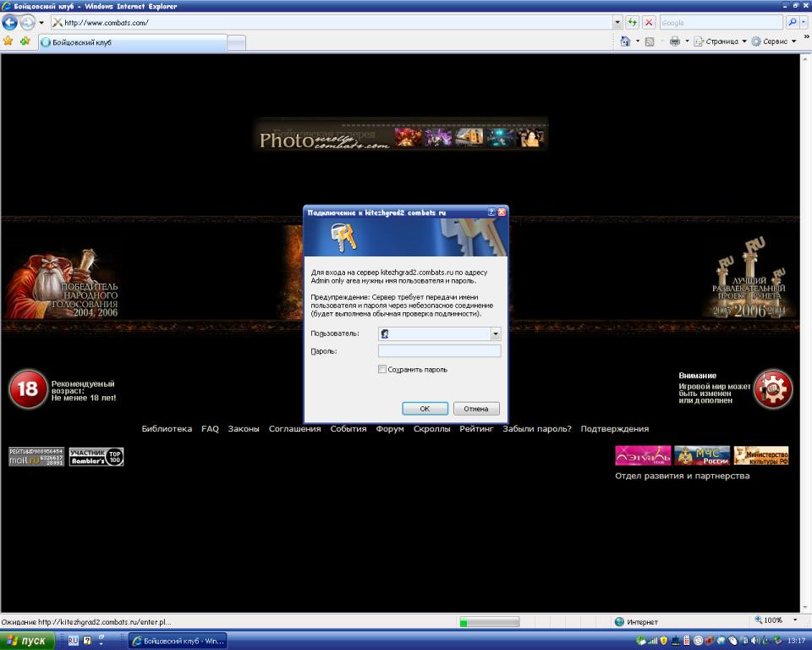Expand the address bar history dropdown

[x=617, y=23]
